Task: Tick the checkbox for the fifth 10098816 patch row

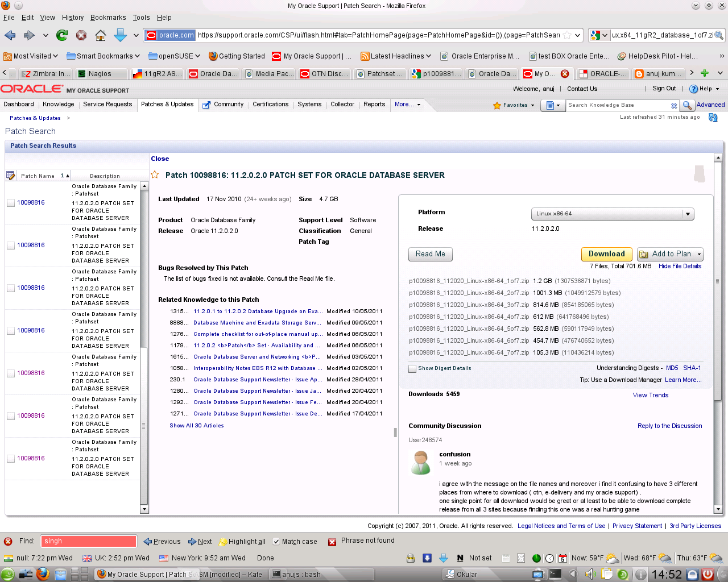Action: [11, 373]
